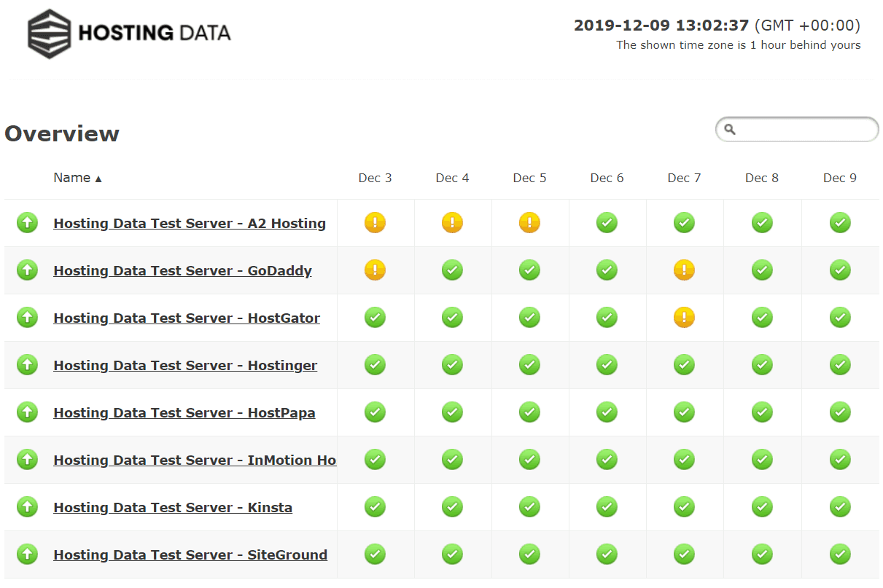
Task: Click SiteGround's Dec 9 green check
Action: click(x=840, y=554)
